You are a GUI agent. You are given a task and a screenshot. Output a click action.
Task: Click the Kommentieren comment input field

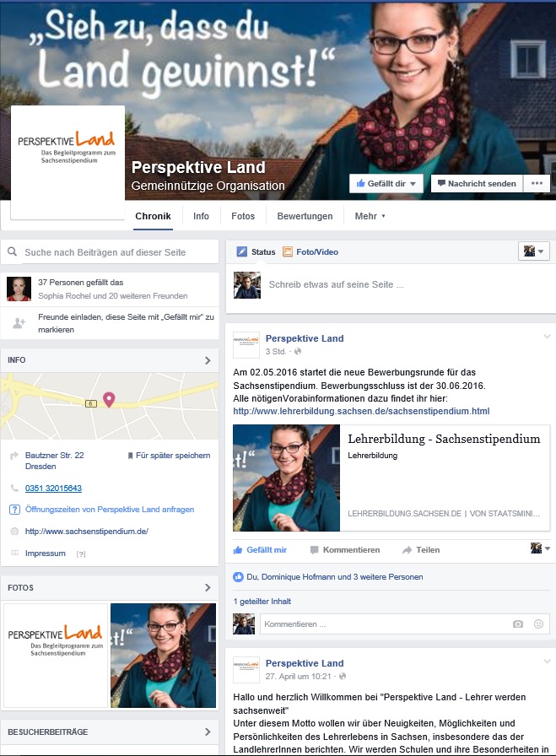(x=405, y=624)
